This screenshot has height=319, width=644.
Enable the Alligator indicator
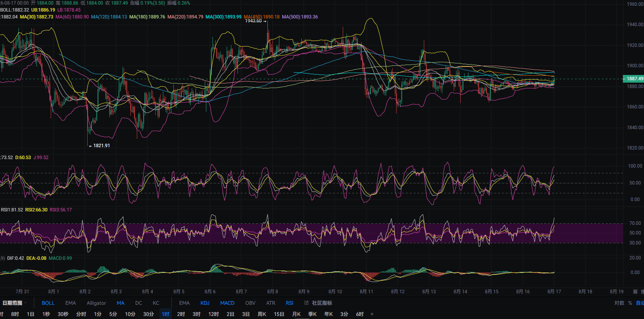click(x=96, y=303)
